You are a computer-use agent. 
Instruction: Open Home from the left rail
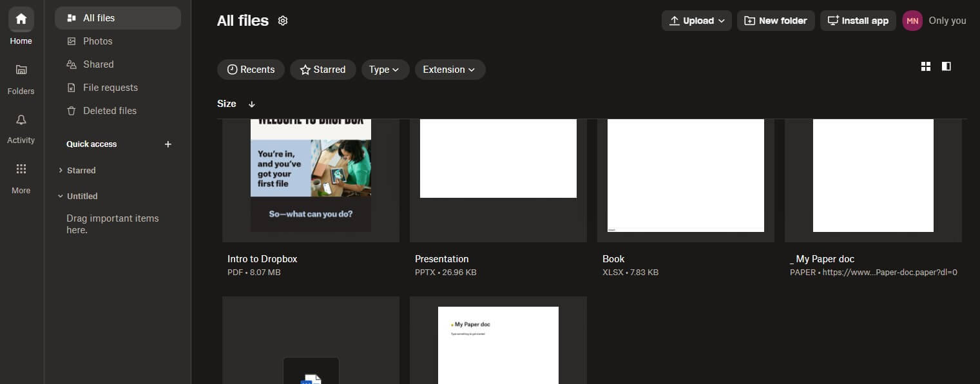[21, 26]
